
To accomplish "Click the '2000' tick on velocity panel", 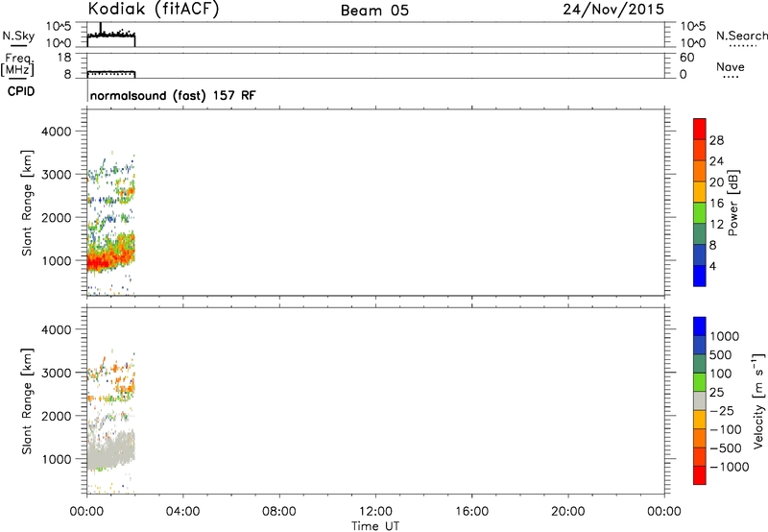I will pos(56,416).
